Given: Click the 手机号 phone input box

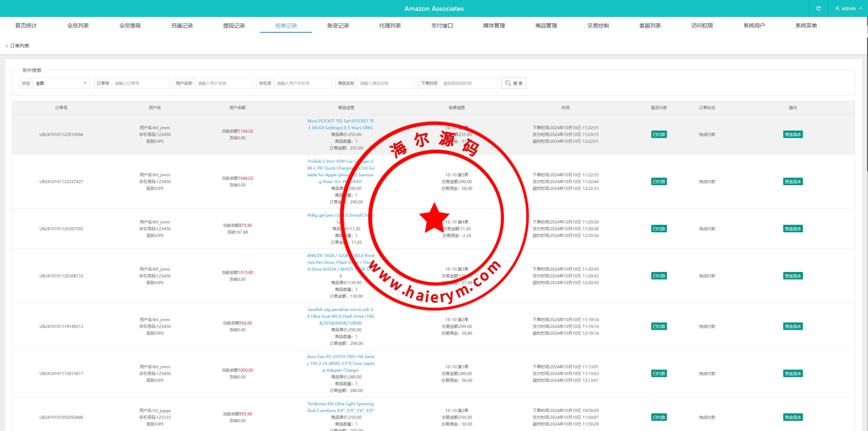Looking at the screenshot, I should [302, 83].
